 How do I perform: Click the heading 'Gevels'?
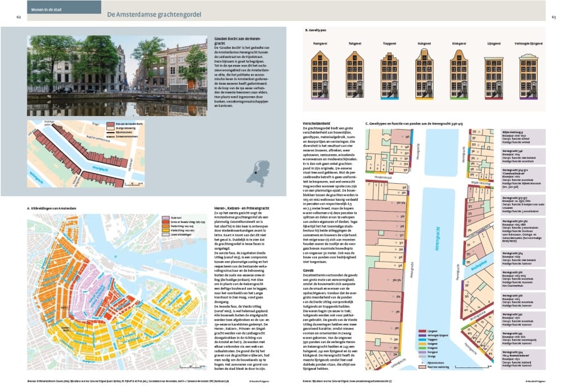(x=308, y=270)
